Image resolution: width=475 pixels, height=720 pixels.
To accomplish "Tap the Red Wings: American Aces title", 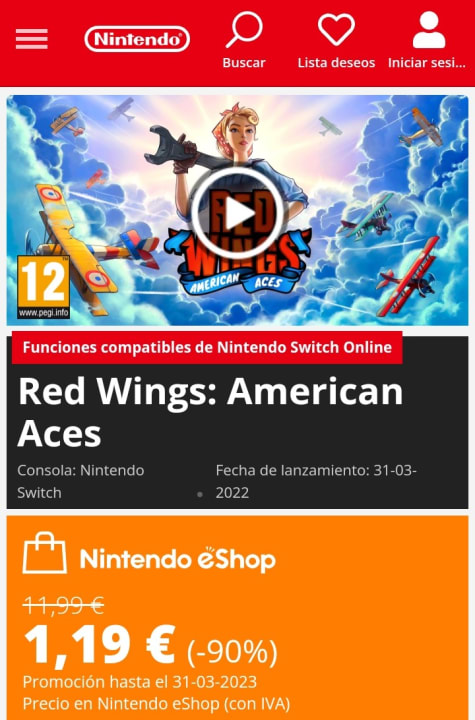I will pos(210,412).
